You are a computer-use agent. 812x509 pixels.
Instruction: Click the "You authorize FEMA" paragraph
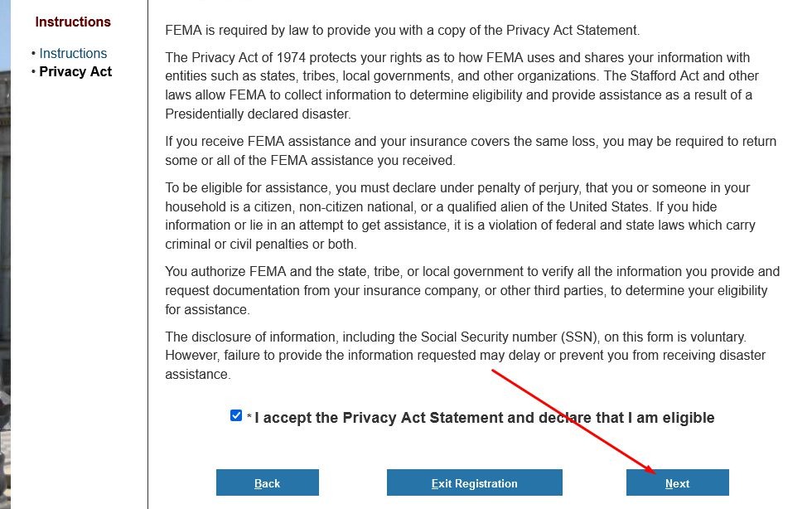click(x=472, y=290)
